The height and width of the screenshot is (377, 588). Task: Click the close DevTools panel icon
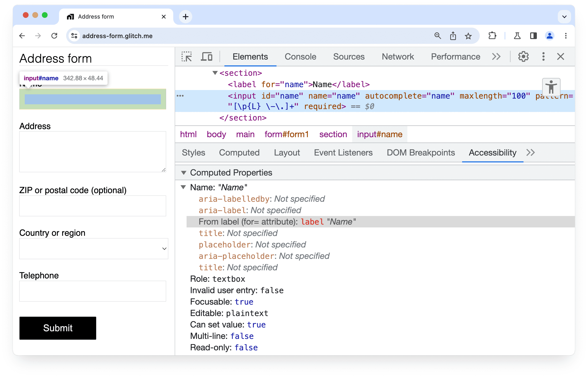click(561, 57)
